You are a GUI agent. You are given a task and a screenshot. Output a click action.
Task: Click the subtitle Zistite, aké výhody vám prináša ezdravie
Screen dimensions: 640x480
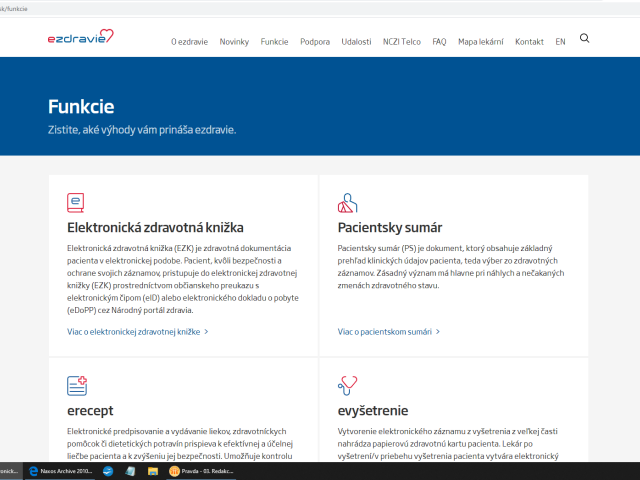click(142, 130)
